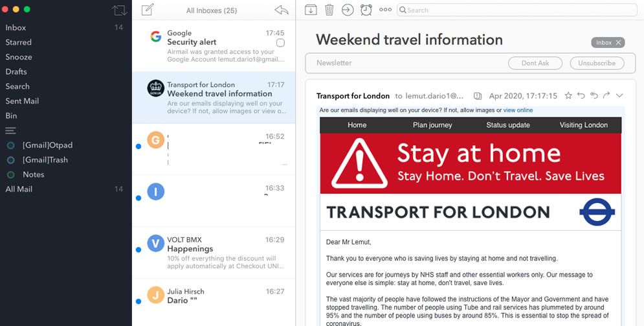The height and width of the screenshot is (326, 644).
Task: Click the trash can icon in toolbar
Action: click(x=329, y=10)
